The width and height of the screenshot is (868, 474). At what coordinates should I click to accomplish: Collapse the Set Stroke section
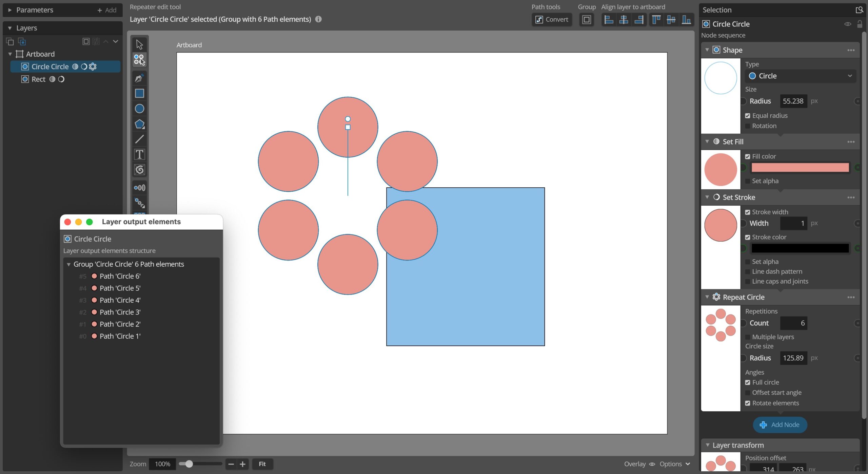pos(707,197)
